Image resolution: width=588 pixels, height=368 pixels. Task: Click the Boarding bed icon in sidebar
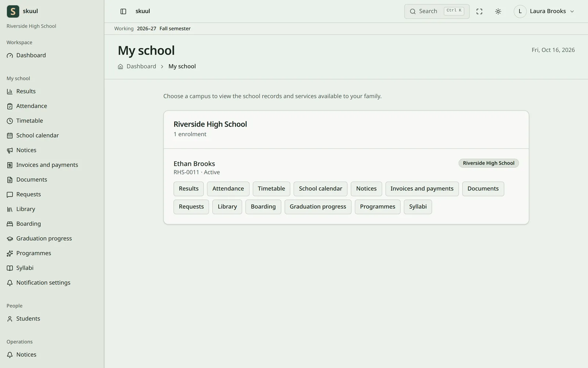click(10, 224)
